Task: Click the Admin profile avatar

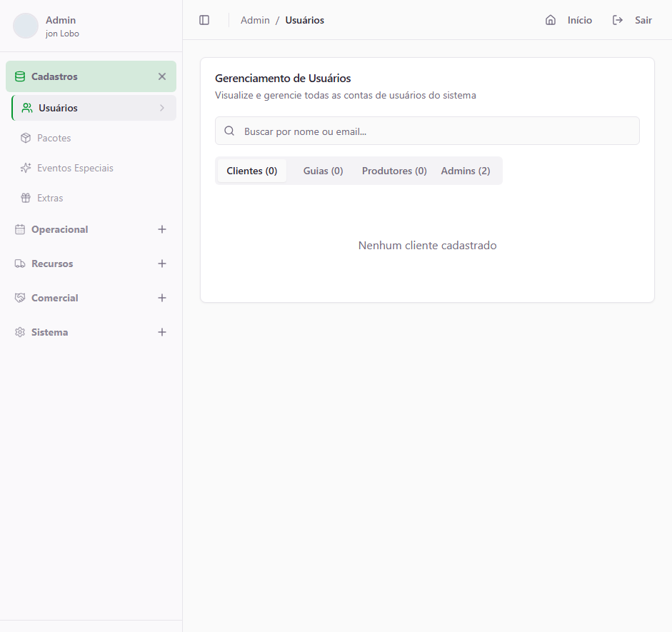Action: point(26,26)
